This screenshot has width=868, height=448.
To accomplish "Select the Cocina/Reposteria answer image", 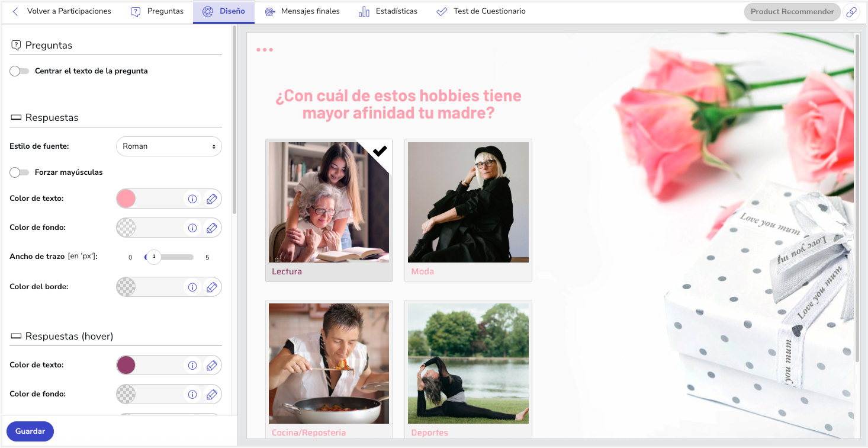I will [329, 364].
